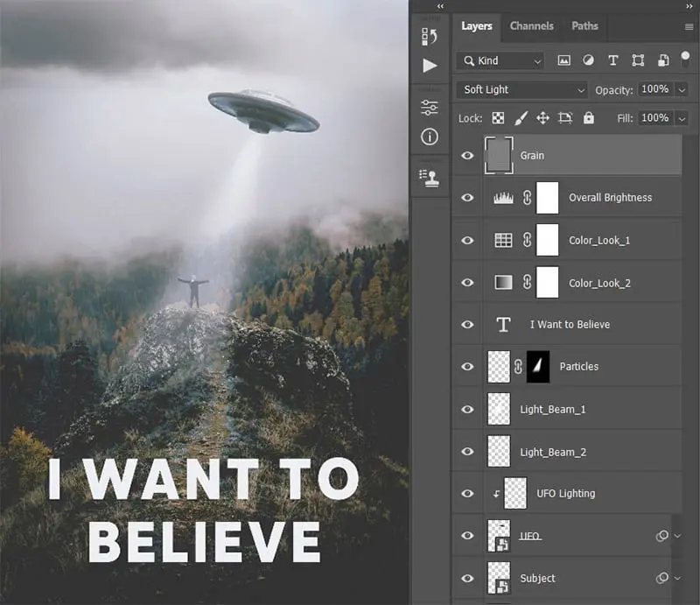Open the Clone Source panel stamp icon
The width and height of the screenshot is (700, 605).
(430, 179)
